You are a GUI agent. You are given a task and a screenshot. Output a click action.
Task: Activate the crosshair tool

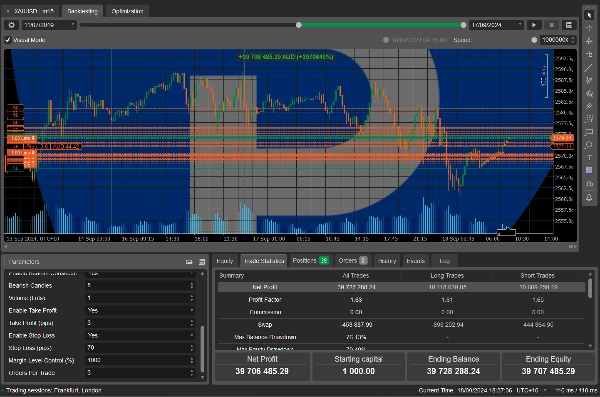589,28
